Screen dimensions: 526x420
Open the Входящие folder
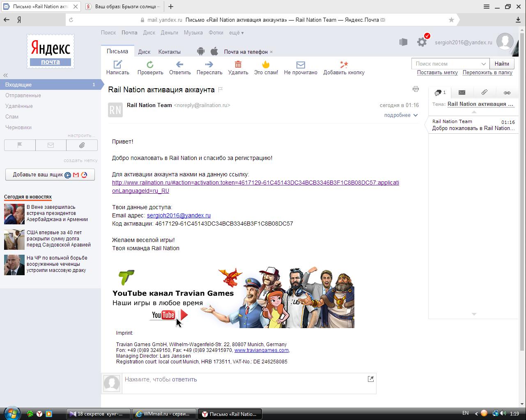pyautogui.click(x=50, y=84)
